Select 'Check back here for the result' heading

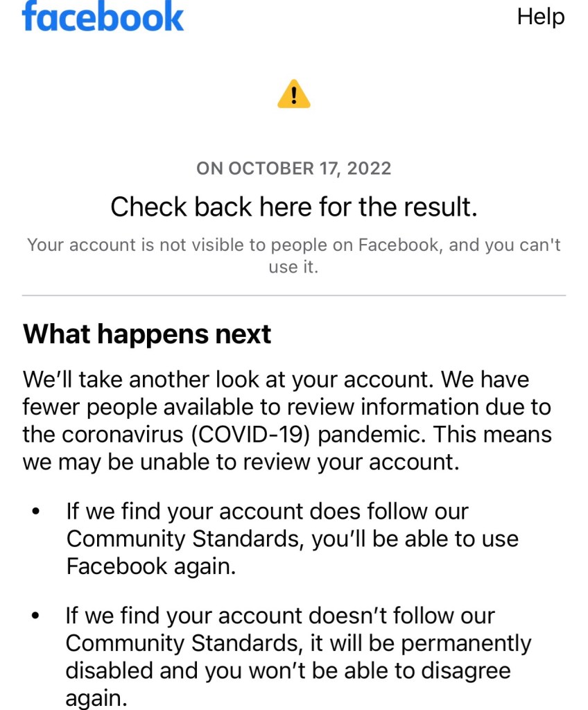pyautogui.click(x=294, y=207)
